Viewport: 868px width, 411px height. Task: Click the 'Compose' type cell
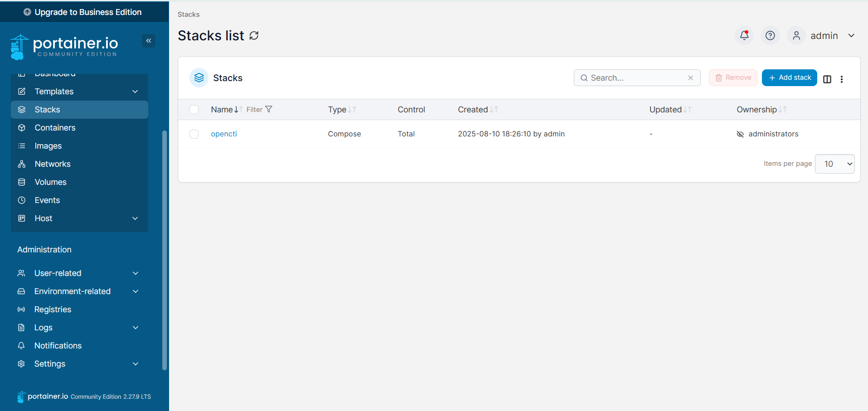344,134
